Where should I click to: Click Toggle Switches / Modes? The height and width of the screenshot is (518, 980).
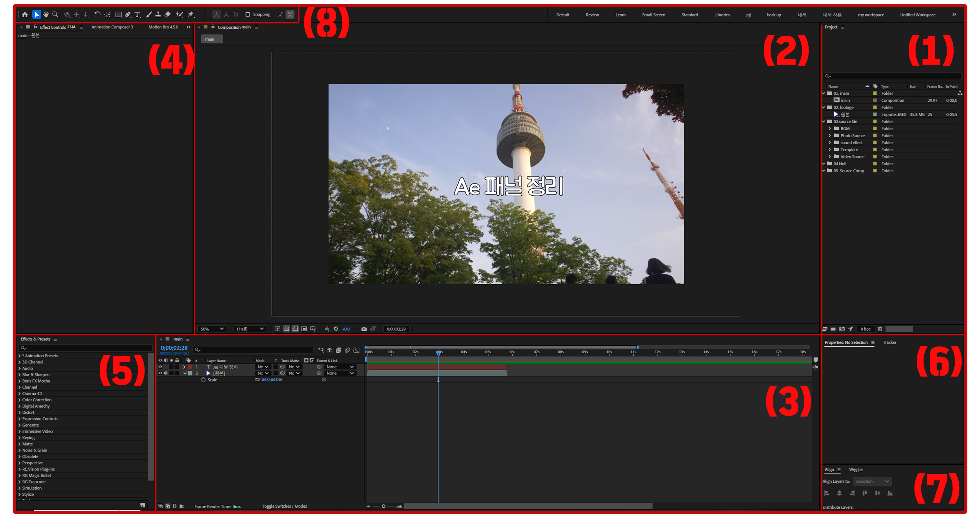click(x=284, y=506)
